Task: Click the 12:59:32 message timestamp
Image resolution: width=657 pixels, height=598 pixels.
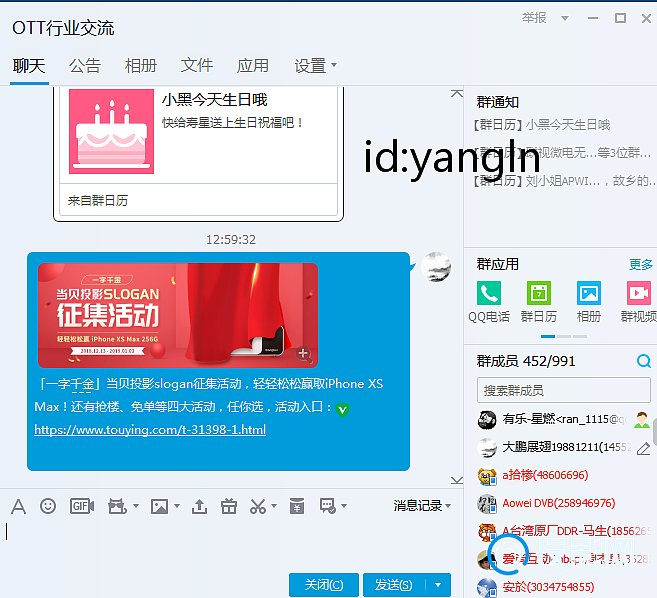Action: click(x=231, y=239)
